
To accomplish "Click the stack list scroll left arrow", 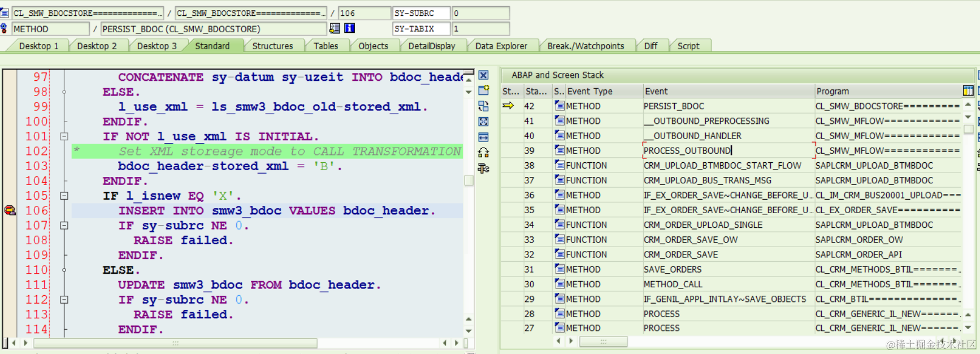I will tap(559, 341).
